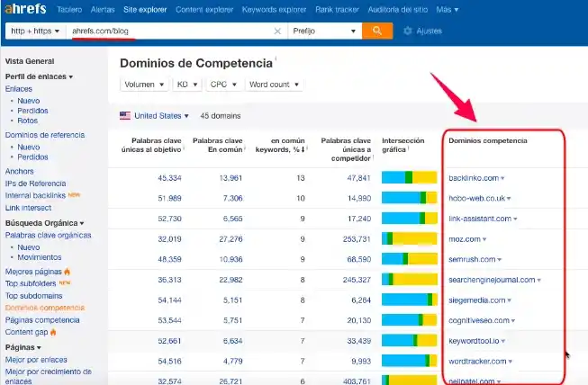Click competitor unique keywords value 253,731
This screenshot has height=385, width=588.
(357, 239)
